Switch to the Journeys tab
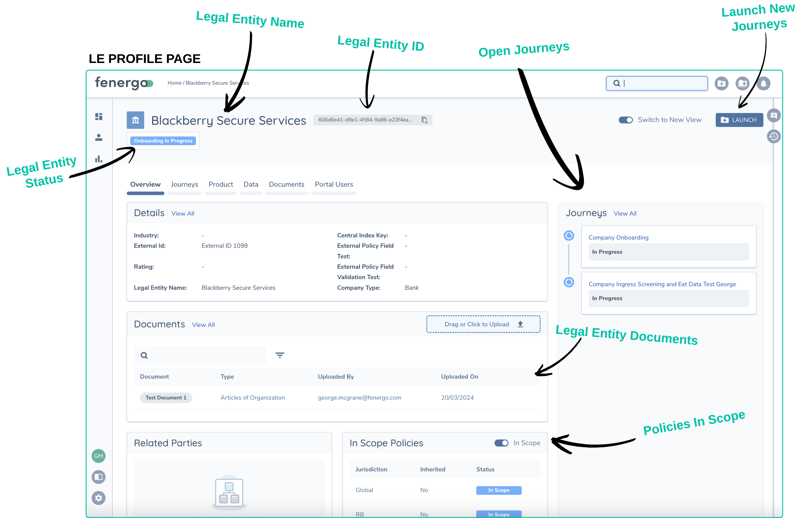 click(184, 184)
